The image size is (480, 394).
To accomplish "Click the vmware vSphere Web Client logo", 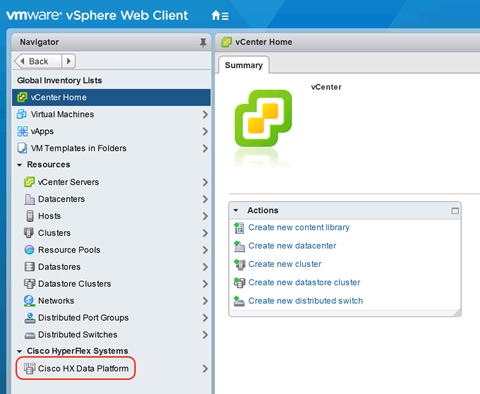I will 97,15.
